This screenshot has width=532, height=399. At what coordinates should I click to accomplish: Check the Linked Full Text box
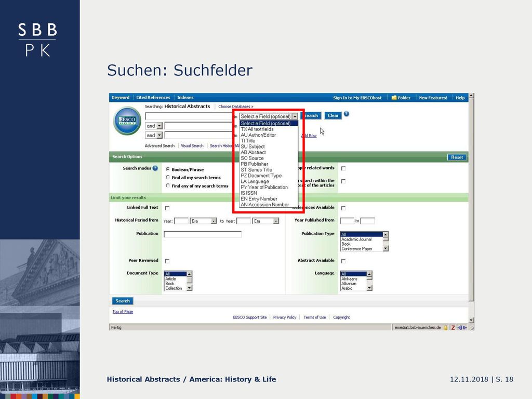pos(167,208)
